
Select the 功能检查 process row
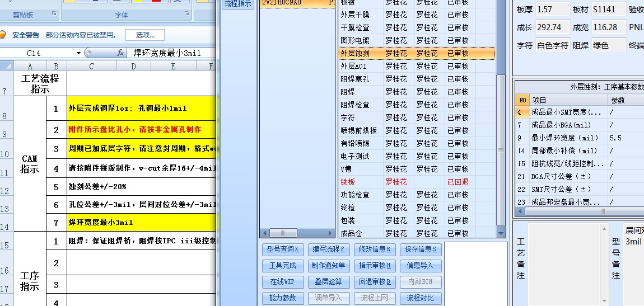tap(417, 195)
